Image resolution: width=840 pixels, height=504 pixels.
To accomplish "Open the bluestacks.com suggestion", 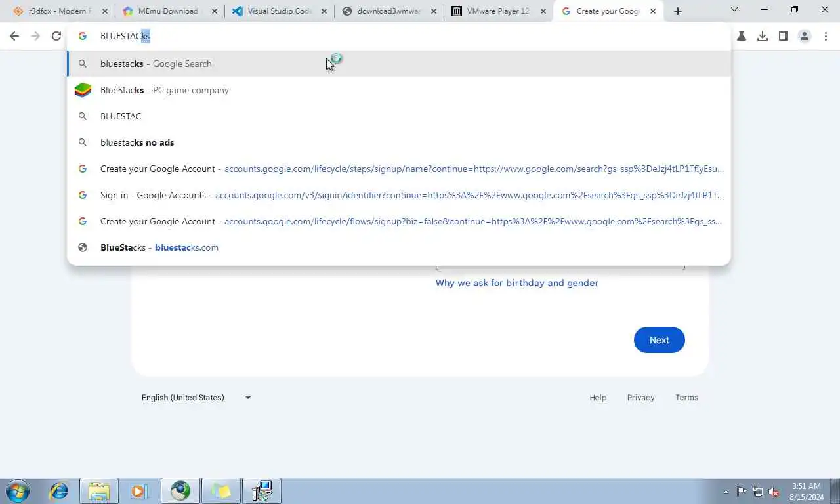I will [x=399, y=247].
